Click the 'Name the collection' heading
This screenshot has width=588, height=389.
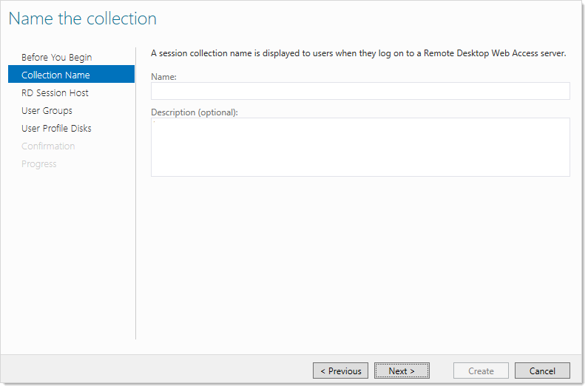pyautogui.click(x=83, y=18)
